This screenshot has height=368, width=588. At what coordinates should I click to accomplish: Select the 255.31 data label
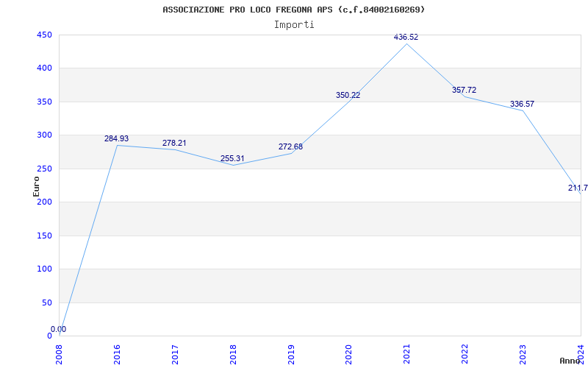[x=232, y=158]
